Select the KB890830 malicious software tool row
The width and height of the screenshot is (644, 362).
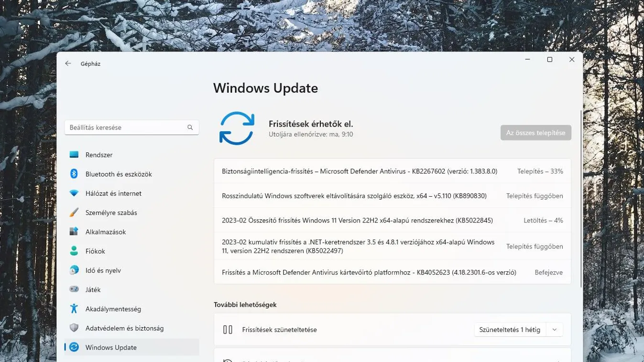point(393,196)
